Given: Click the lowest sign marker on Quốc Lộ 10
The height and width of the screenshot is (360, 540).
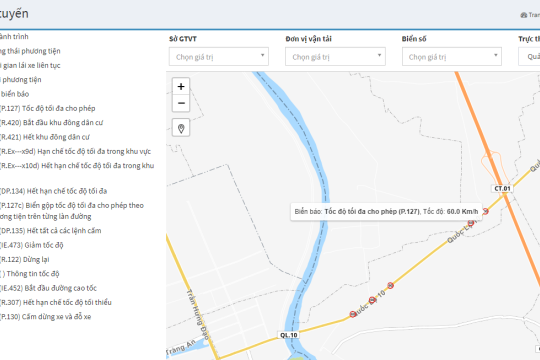Looking at the screenshot, I should click(353, 314).
